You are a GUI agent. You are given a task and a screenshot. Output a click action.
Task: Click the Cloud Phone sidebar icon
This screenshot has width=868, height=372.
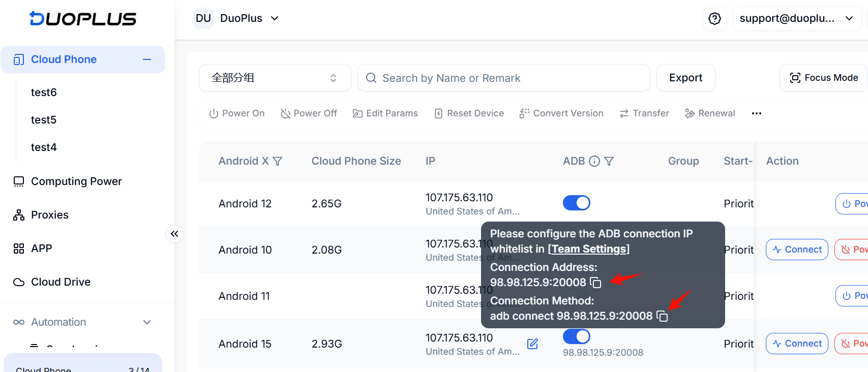tap(19, 59)
